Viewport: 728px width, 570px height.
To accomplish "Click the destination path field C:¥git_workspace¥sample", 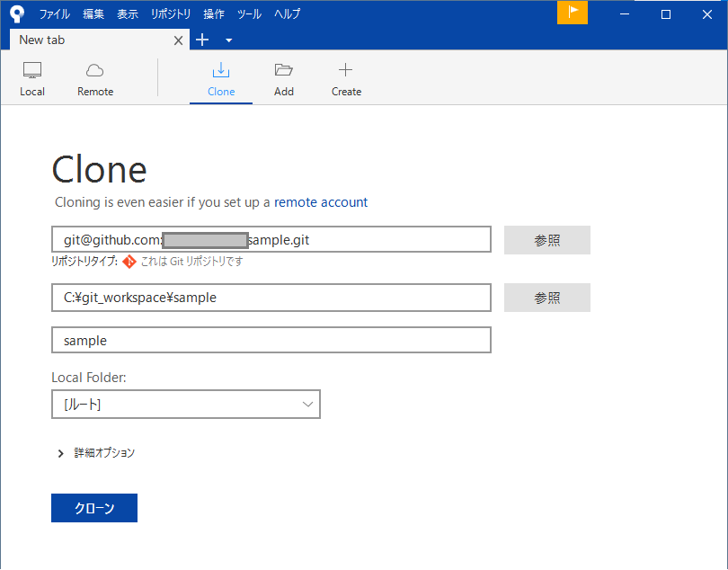I will tap(271, 298).
